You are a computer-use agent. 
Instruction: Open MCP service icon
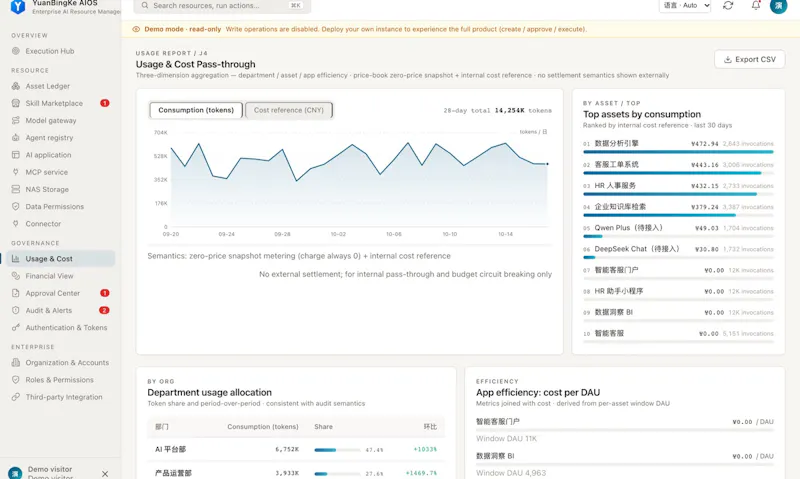coord(16,172)
